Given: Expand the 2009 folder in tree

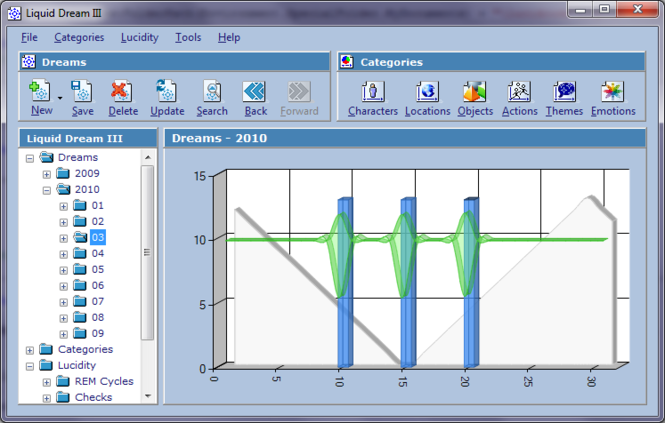Looking at the screenshot, I should (46, 174).
